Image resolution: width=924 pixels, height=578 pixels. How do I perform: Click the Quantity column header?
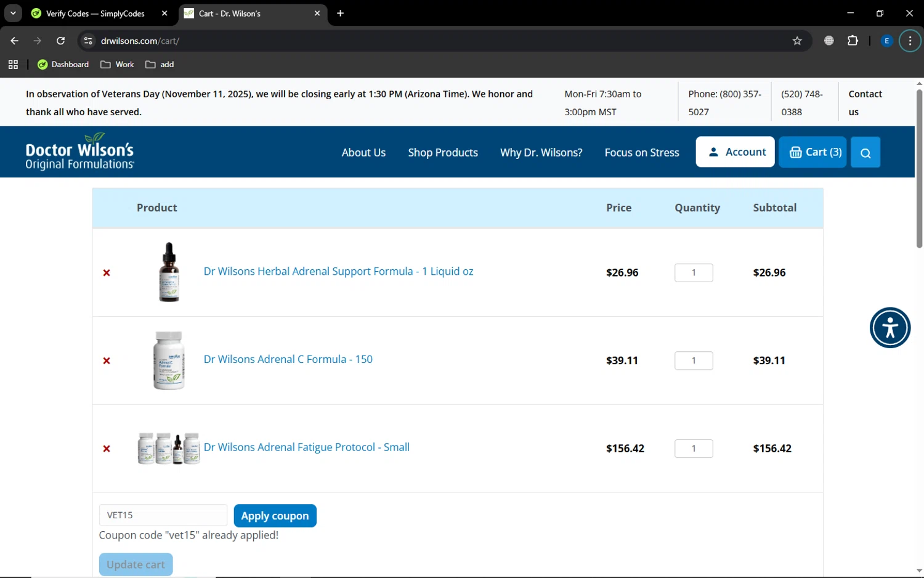[697, 208]
